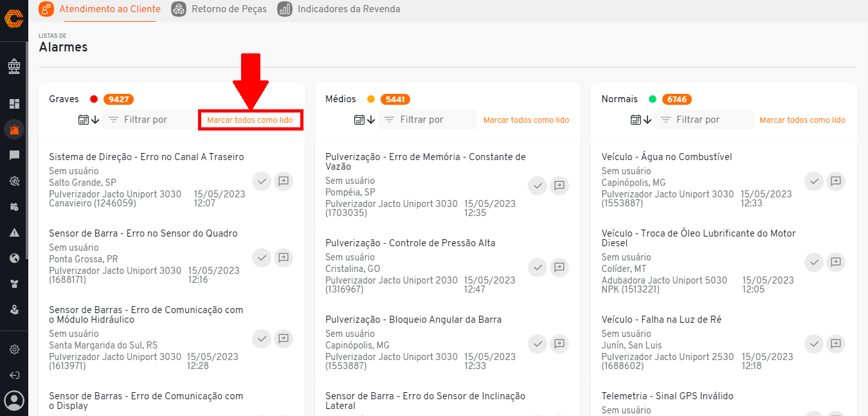Mark the Sistema de Direção alarm as read

pos(261,181)
